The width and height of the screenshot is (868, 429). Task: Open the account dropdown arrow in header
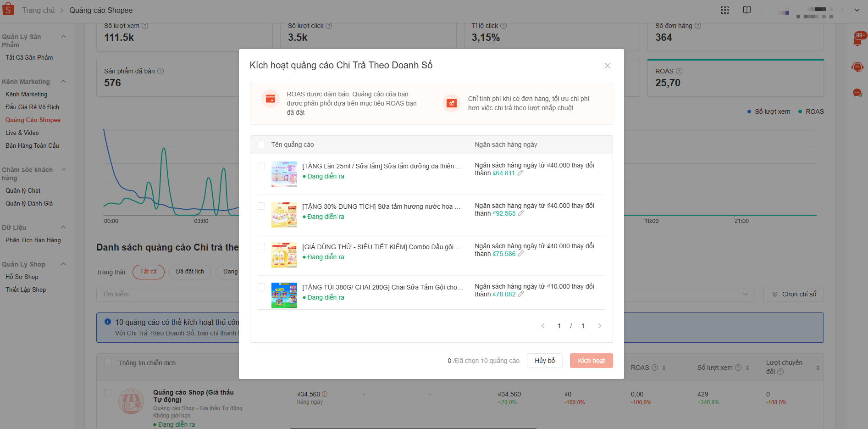click(x=857, y=10)
